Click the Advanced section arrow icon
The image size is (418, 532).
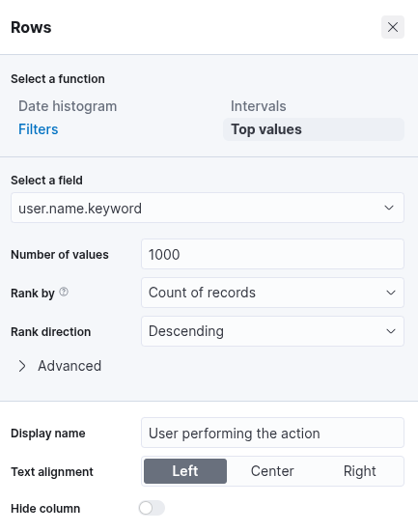coord(22,366)
